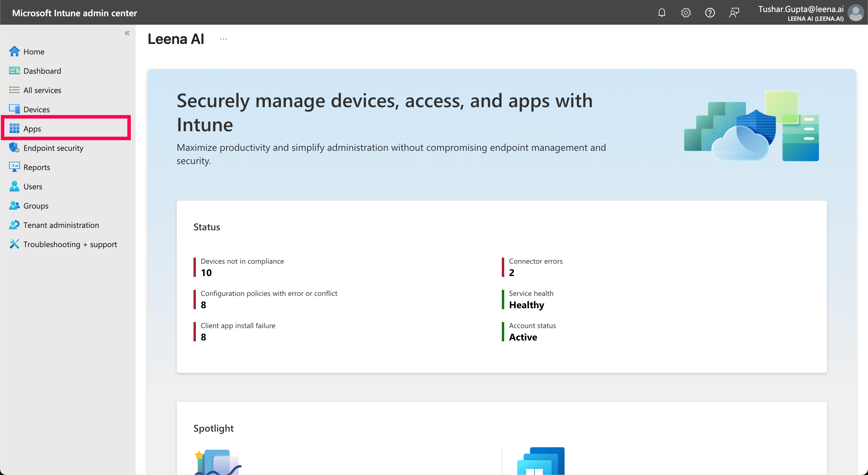Image resolution: width=868 pixels, height=475 pixels.
Task: Open Service health Healthy status
Action: [531, 299]
